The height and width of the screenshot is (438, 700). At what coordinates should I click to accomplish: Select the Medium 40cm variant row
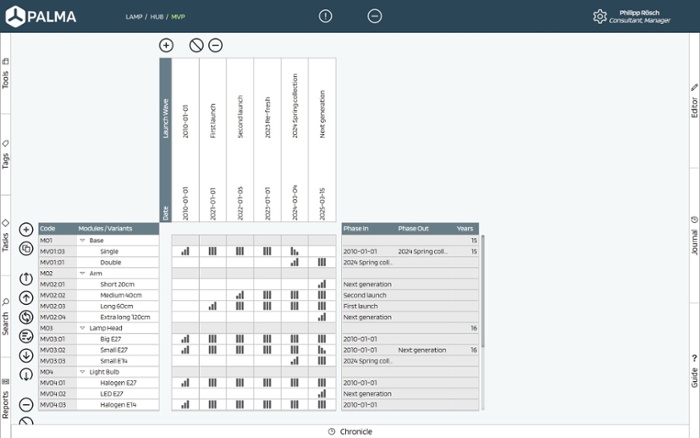tap(119, 295)
